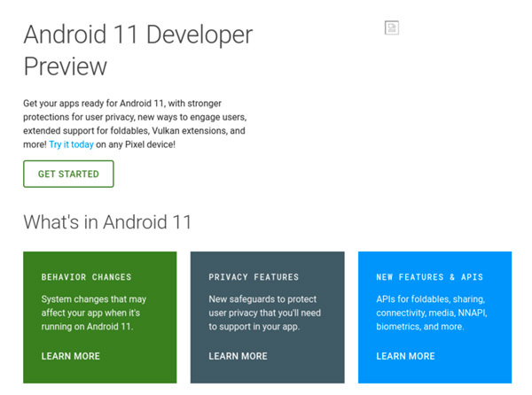
Task: Open LEARN MORE under Behavior Changes
Action: (x=71, y=356)
